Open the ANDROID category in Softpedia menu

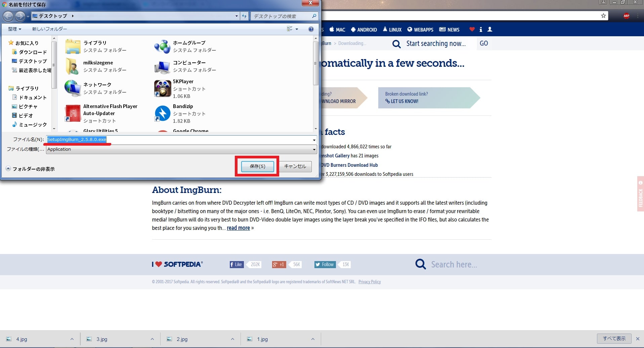coord(364,30)
